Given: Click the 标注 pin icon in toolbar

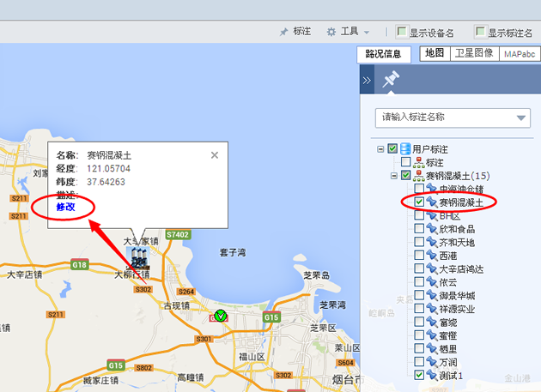Looking at the screenshot, I should [x=284, y=32].
